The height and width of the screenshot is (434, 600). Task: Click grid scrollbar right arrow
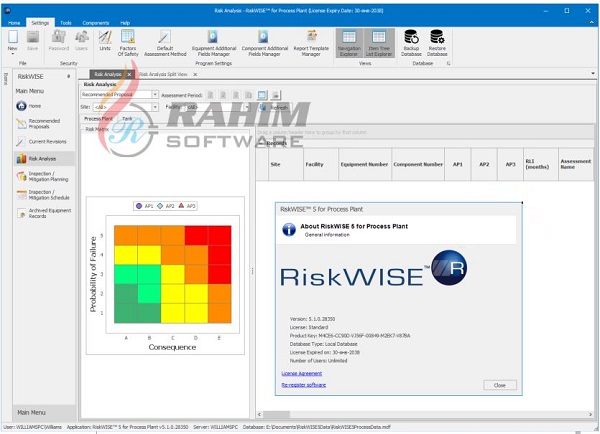(590, 414)
